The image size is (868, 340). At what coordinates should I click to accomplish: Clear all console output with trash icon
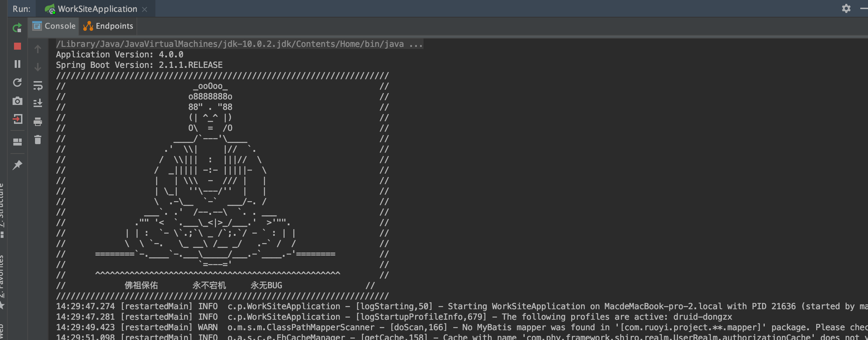[x=38, y=140]
